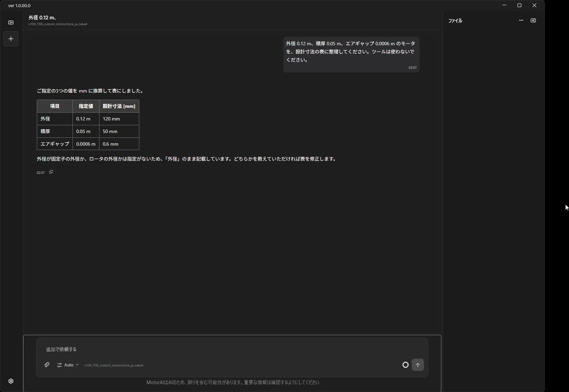This screenshot has width=569, height=392.
Task: Select the 積厚 row label cell
Action: pos(55,131)
